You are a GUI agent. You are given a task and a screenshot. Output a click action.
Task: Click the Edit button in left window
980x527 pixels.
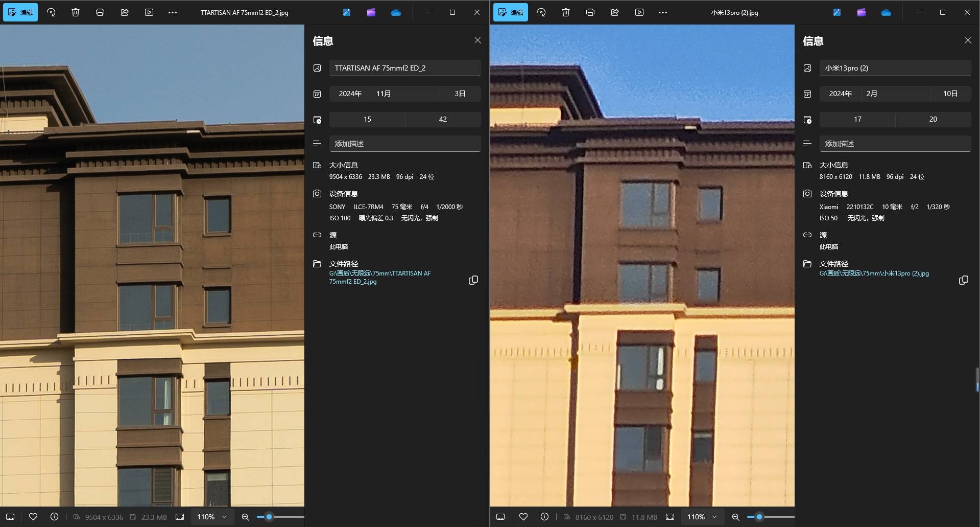point(20,12)
